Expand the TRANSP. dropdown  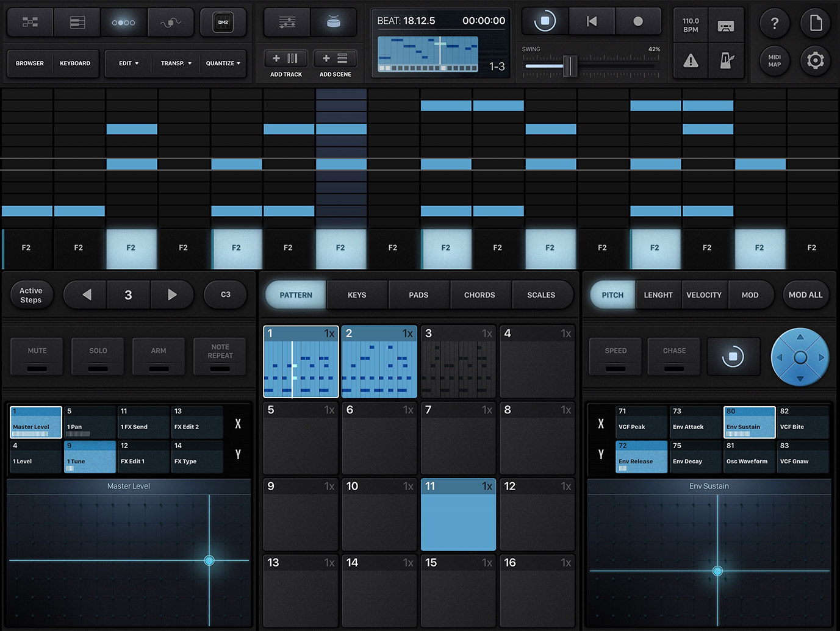(x=176, y=63)
